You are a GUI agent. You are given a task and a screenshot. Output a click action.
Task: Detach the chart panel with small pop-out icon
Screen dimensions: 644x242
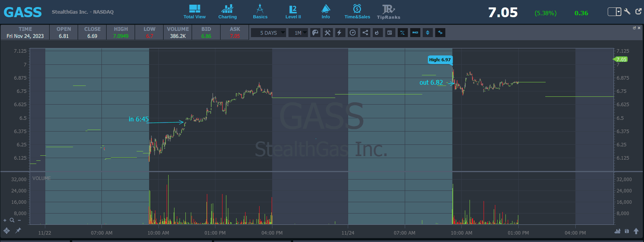[634, 28]
